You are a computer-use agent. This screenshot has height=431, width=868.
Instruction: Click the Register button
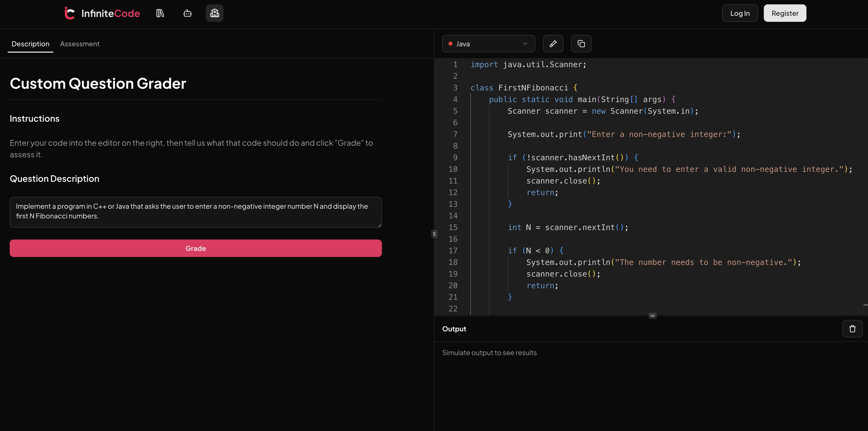[785, 13]
